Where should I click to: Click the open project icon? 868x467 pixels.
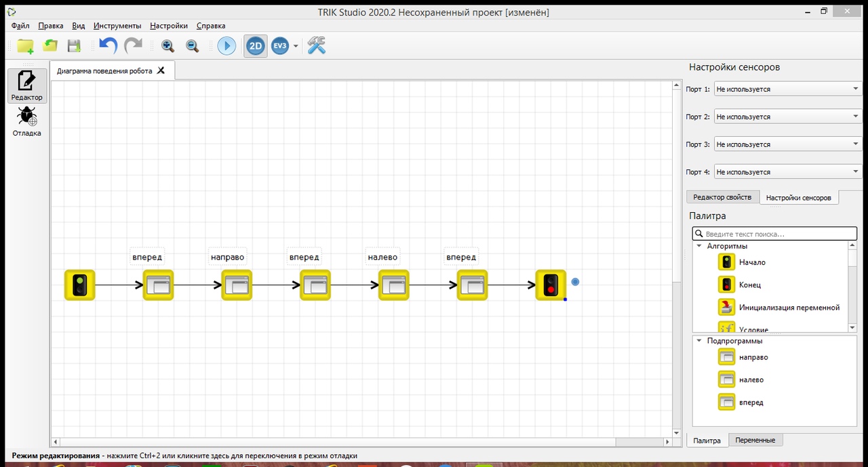[50, 46]
